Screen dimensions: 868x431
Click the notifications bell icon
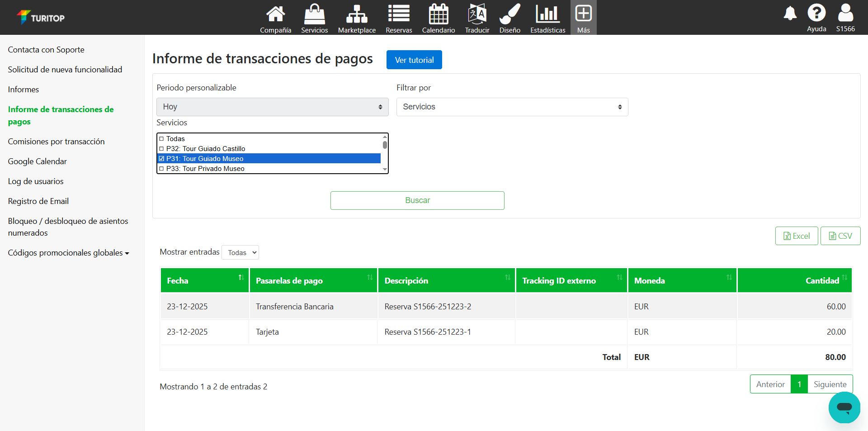click(x=790, y=14)
